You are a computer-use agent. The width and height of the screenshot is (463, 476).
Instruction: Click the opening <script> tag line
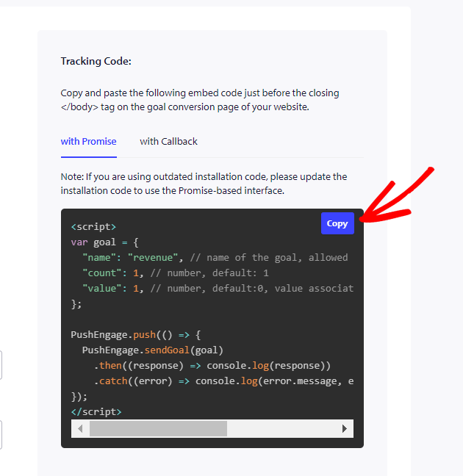coord(93,227)
